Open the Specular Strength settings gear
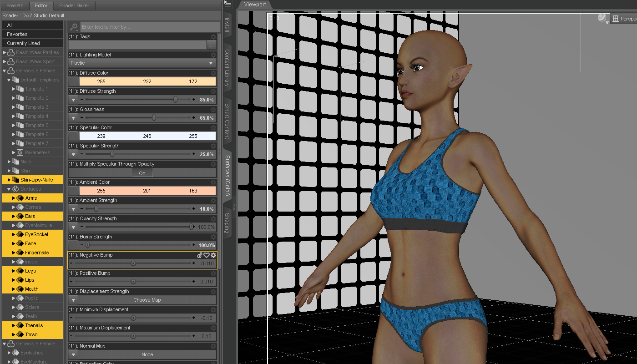 click(x=213, y=146)
